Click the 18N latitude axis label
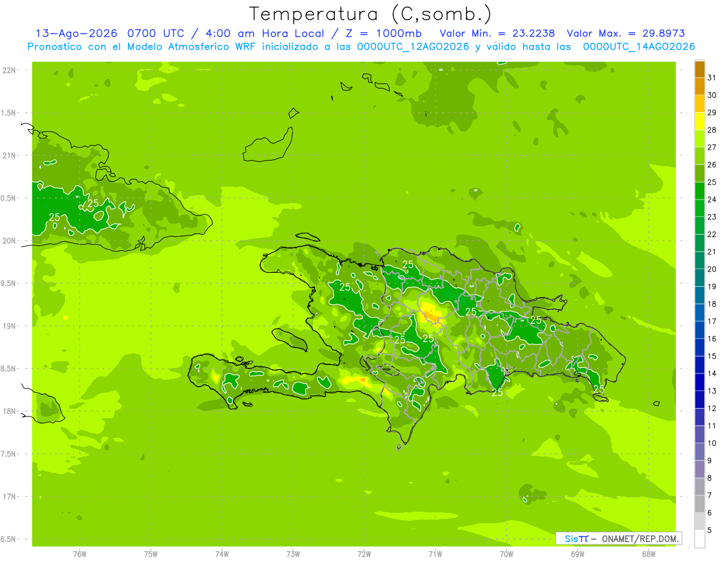The width and height of the screenshot is (728, 562). (x=9, y=411)
